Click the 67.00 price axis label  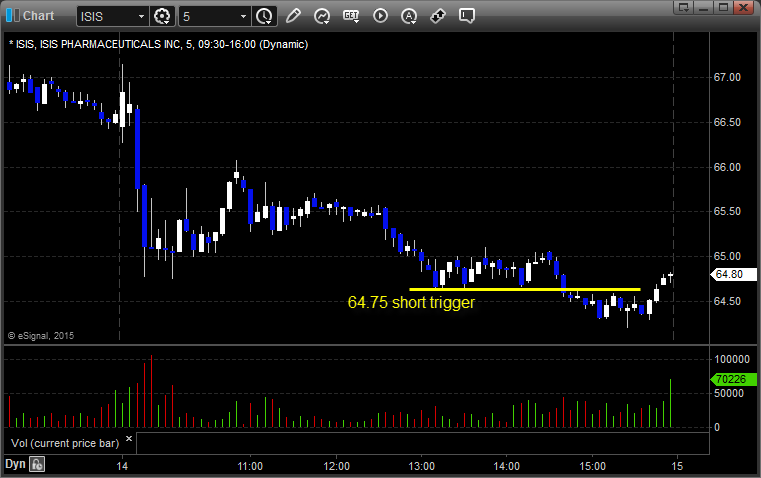727,78
